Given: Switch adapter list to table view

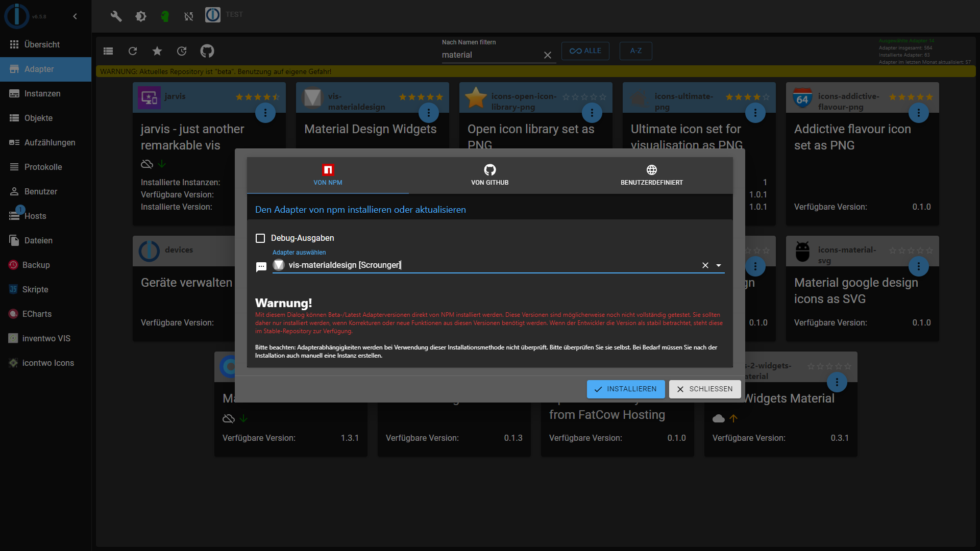Looking at the screenshot, I should tap(108, 51).
